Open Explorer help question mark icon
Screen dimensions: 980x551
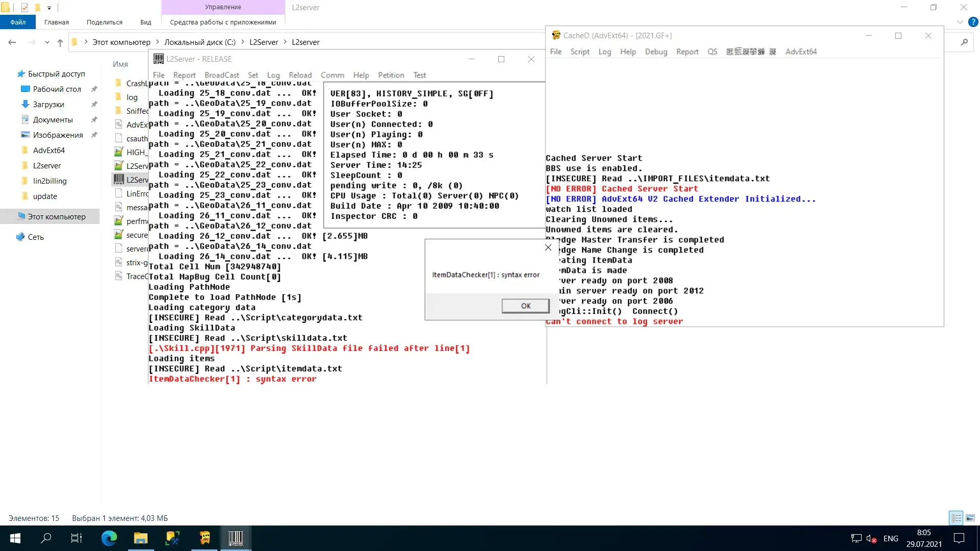973,22
